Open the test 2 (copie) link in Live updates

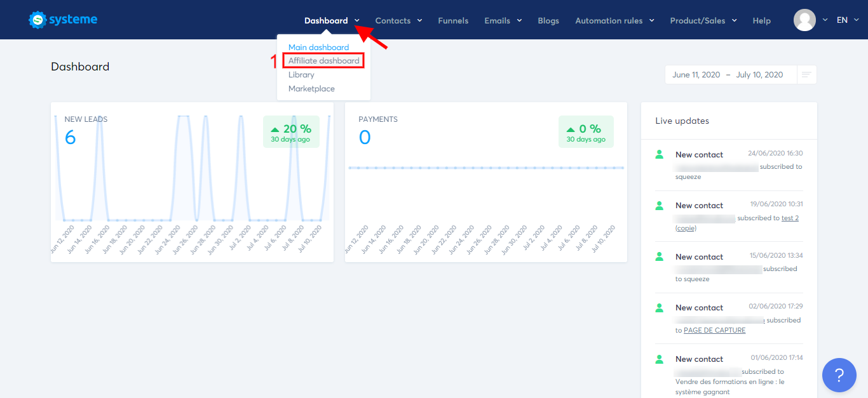790,218
